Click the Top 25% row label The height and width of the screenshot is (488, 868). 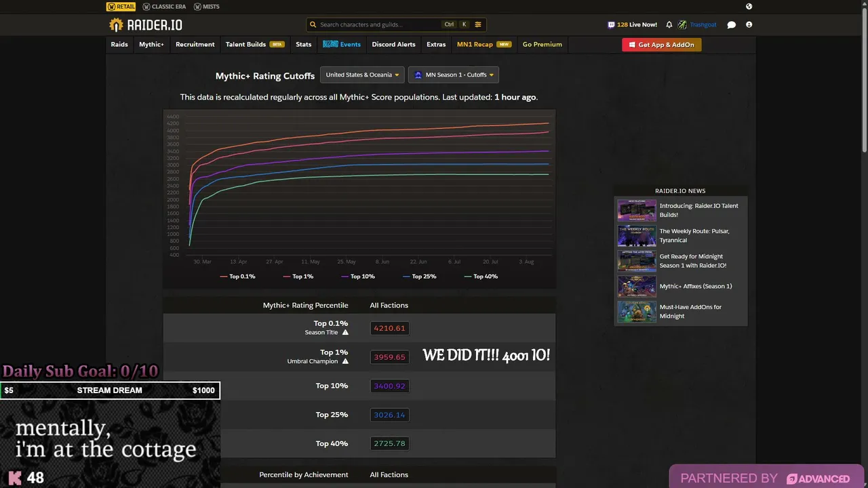tap(332, 415)
